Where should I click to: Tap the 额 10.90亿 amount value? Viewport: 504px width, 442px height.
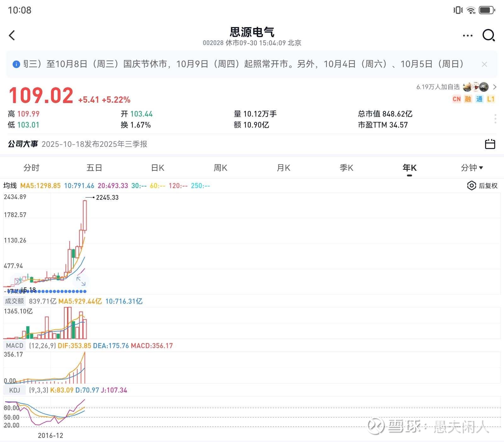click(x=251, y=125)
